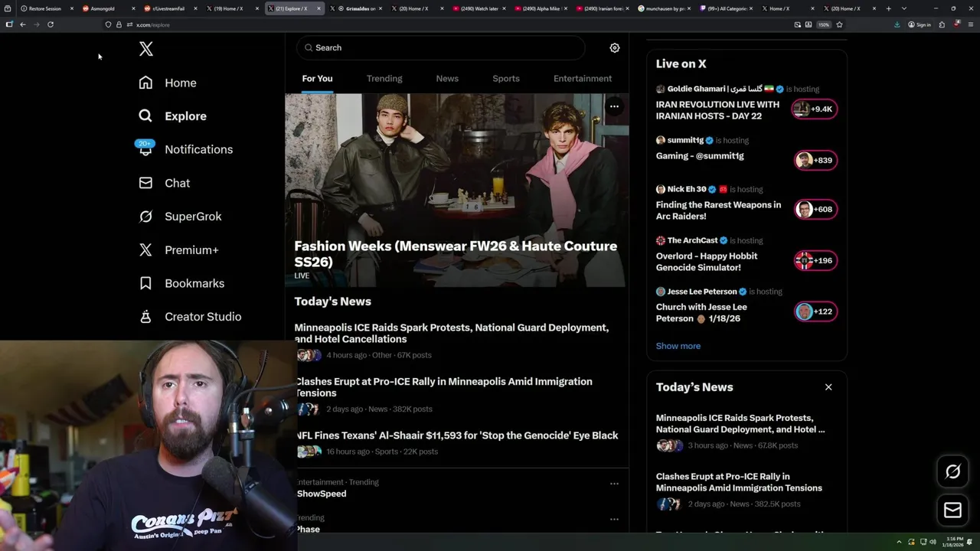The image size is (980, 551).
Task: Click Overlord - Happy Hobbit Genocide Simulator title
Action: (707, 262)
